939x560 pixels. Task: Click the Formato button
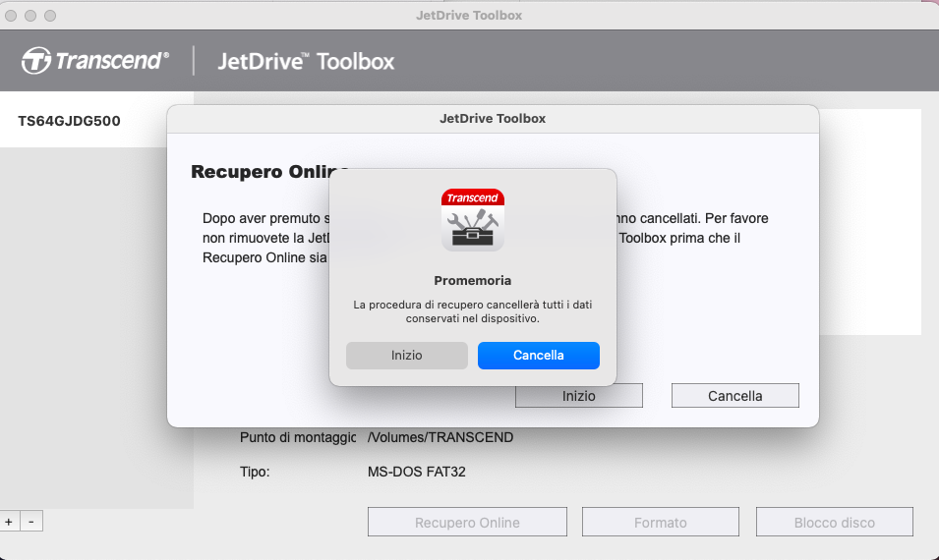pyautogui.click(x=660, y=523)
